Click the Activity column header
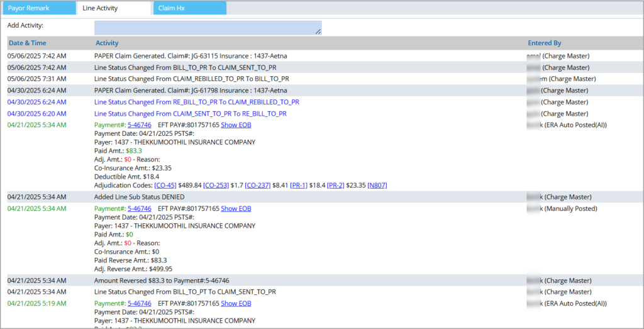 [x=107, y=43]
